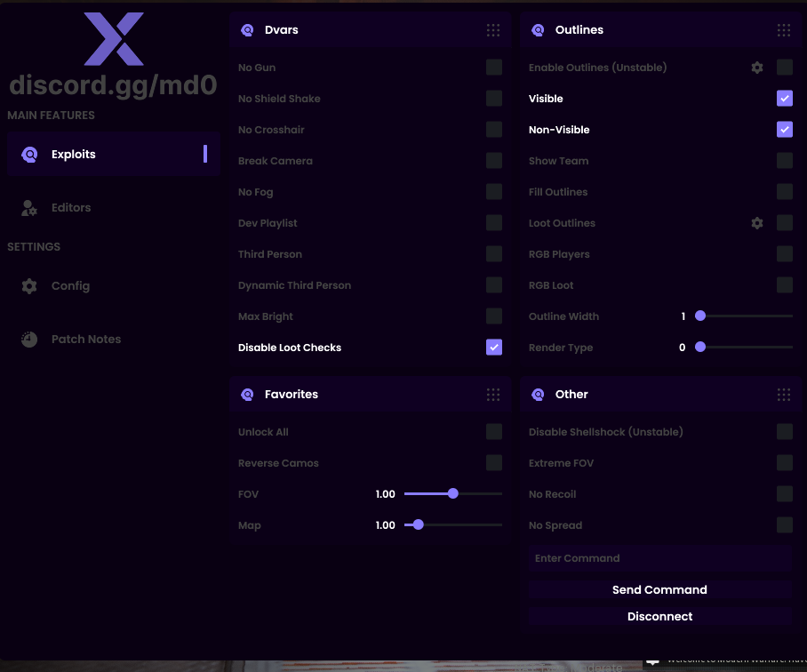Viewport: 807px width, 672px height.
Task: Click the Other panel header icon
Action: coord(538,394)
